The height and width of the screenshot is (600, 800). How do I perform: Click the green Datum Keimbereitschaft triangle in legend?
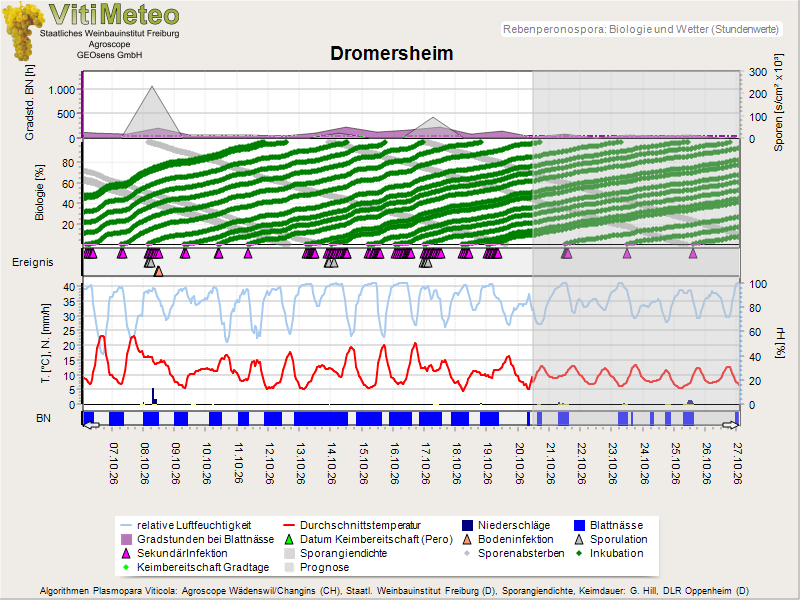click(x=289, y=539)
